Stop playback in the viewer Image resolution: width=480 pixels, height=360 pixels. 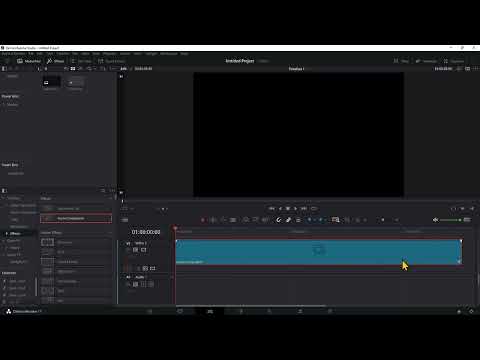click(x=288, y=209)
